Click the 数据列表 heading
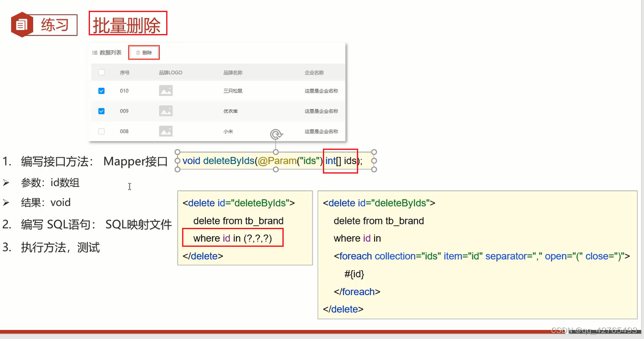The image size is (644, 339). (x=111, y=53)
